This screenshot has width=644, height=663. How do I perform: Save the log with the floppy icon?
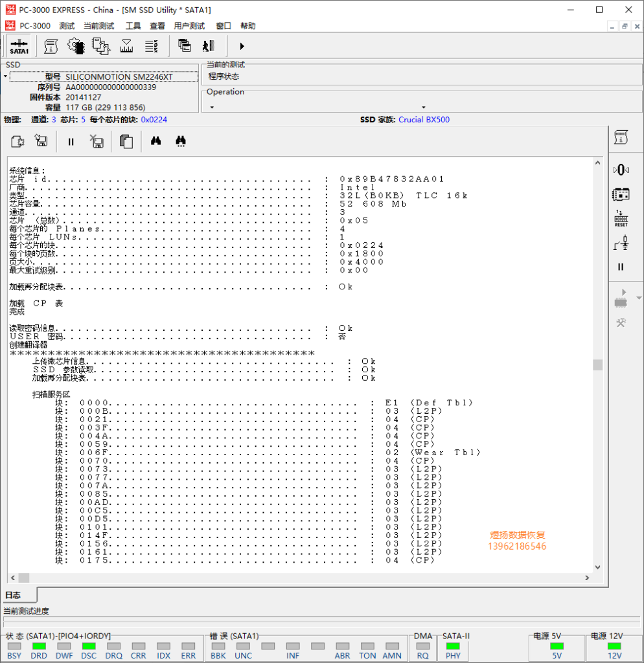(x=41, y=140)
